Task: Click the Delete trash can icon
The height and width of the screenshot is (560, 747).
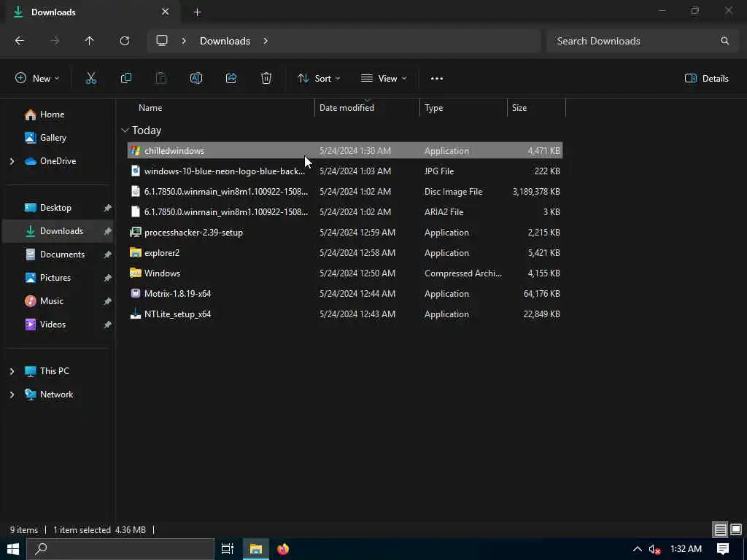Action: 266,79
